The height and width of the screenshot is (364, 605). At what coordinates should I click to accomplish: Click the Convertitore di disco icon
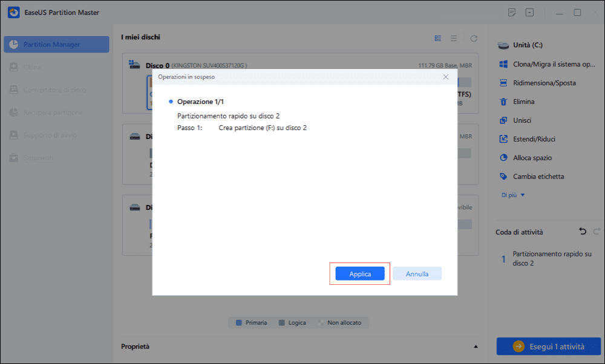[14, 90]
